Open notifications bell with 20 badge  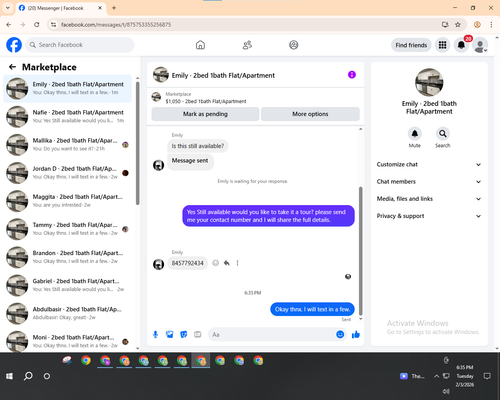pos(462,45)
